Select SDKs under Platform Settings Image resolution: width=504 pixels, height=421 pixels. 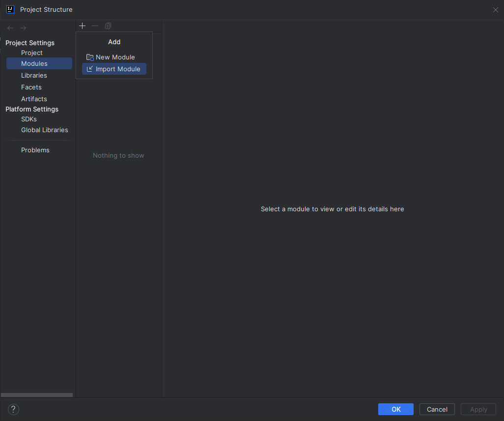tap(28, 119)
